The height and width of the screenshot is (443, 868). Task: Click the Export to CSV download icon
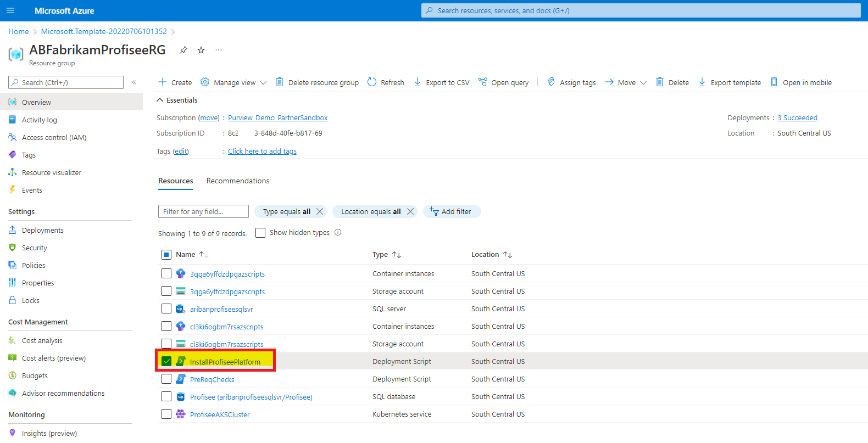click(418, 82)
